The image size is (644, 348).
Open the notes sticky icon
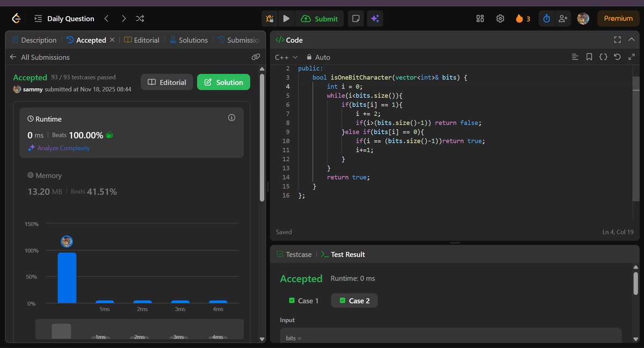coord(355,18)
